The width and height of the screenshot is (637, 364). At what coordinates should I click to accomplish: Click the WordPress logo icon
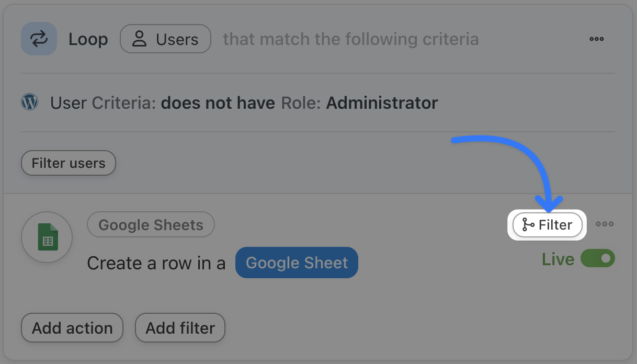tap(30, 102)
